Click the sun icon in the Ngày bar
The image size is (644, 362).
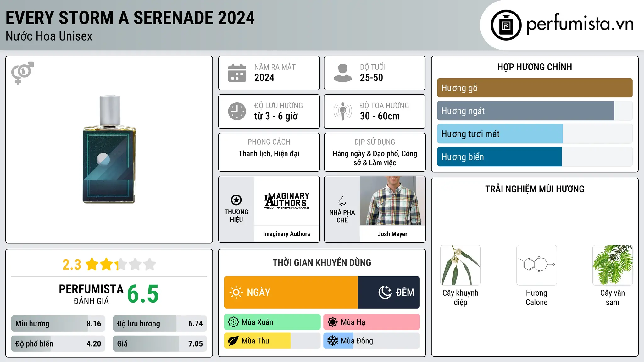point(236,292)
